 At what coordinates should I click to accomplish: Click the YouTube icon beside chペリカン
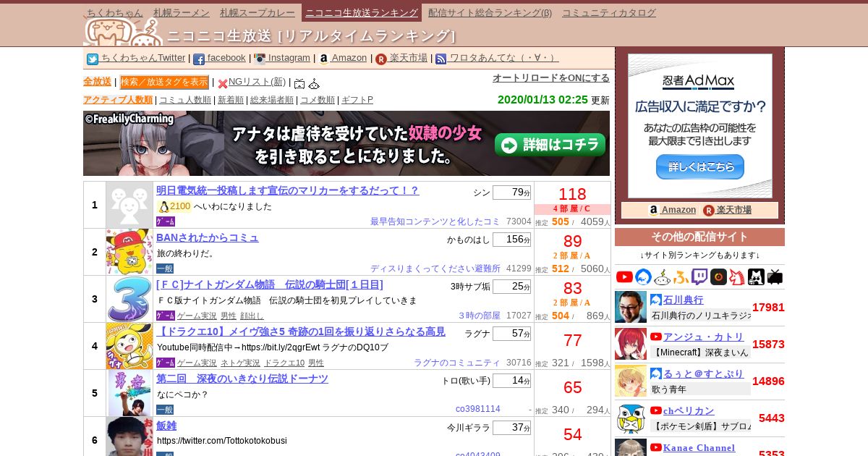click(656, 410)
